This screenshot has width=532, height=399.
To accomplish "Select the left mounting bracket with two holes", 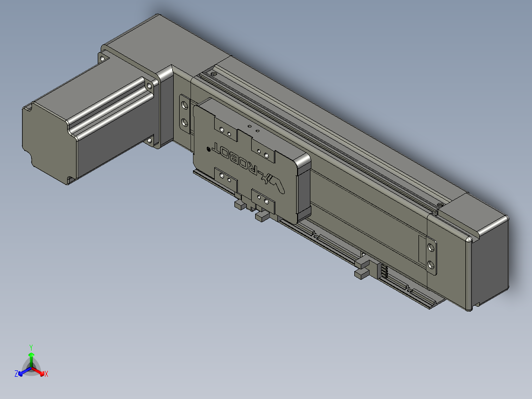I will point(184,114).
